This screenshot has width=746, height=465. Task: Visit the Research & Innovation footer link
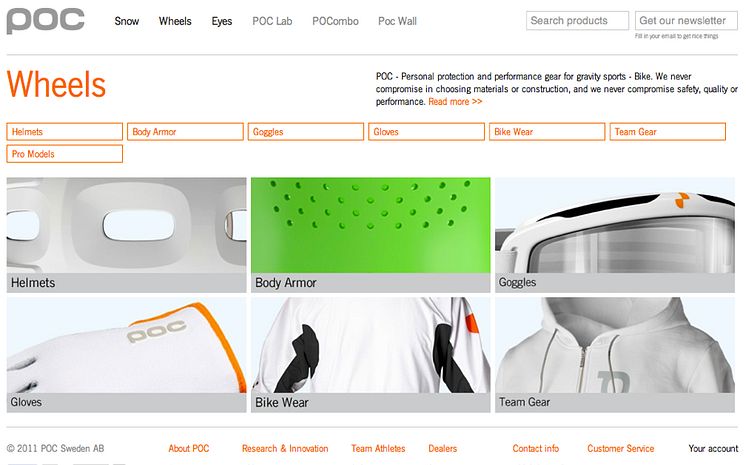tap(285, 448)
